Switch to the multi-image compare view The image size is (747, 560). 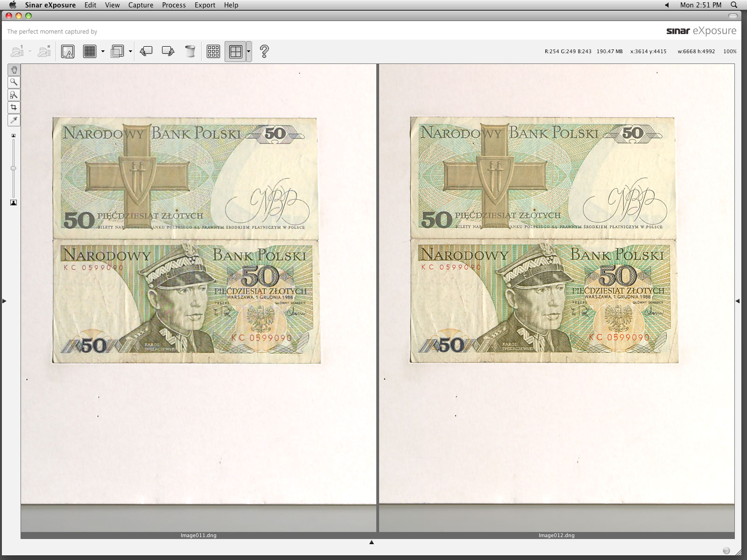[x=235, y=51]
